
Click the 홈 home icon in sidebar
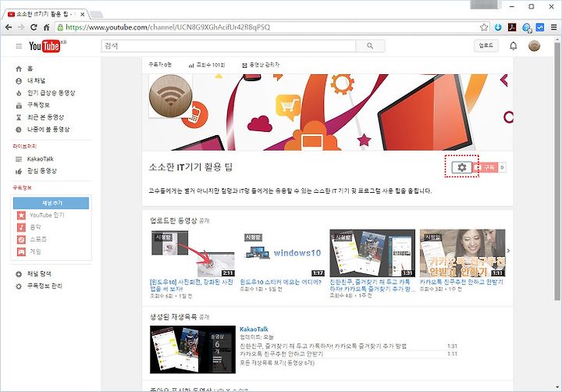19,69
